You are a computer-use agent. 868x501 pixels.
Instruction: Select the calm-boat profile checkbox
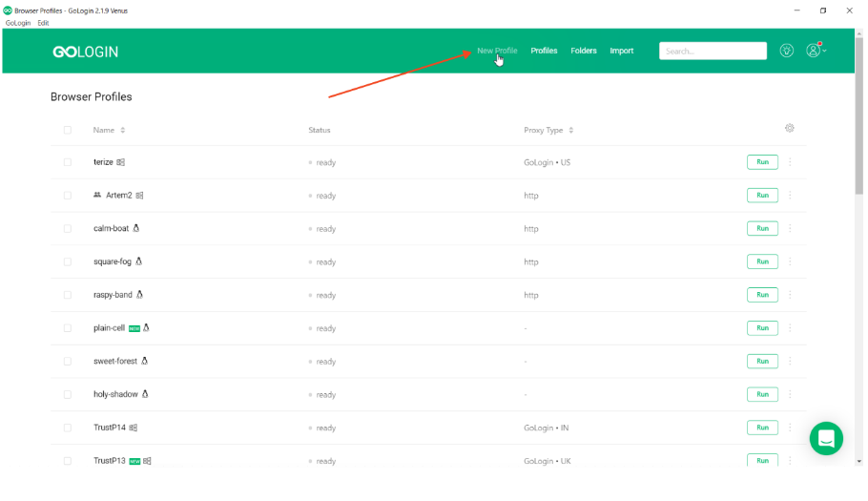click(68, 229)
